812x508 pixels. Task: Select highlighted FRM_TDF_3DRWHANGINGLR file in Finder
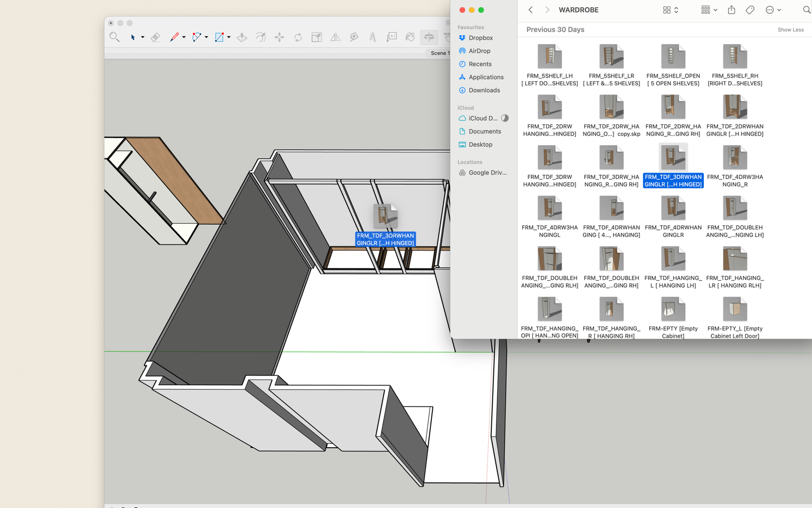673,157
